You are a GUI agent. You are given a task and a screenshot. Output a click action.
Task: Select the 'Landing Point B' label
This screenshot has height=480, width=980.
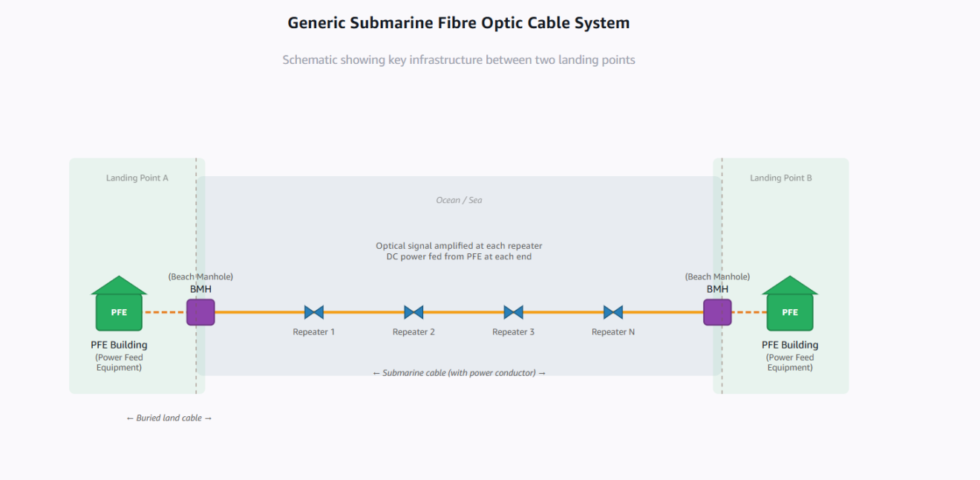tap(781, 178)
